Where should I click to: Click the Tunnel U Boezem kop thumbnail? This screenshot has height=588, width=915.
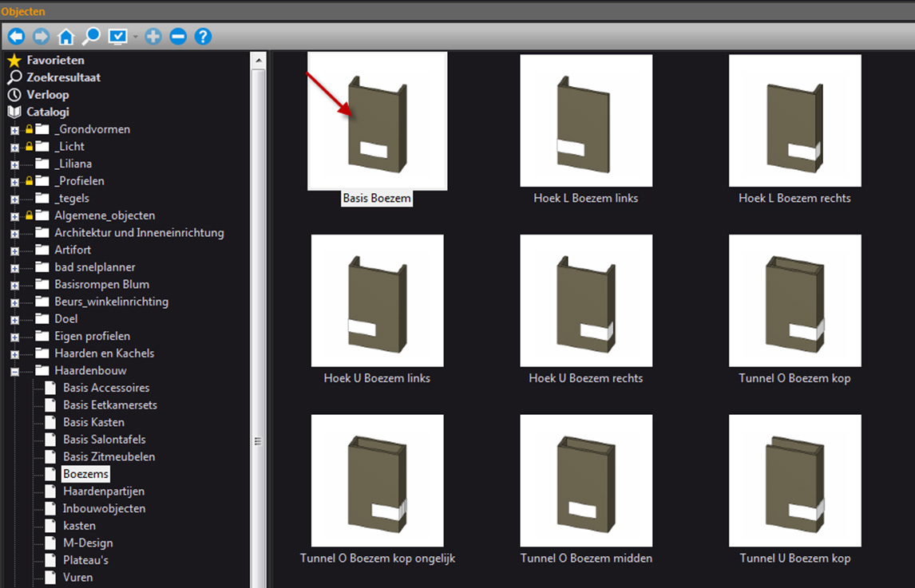tap(794, 479)
